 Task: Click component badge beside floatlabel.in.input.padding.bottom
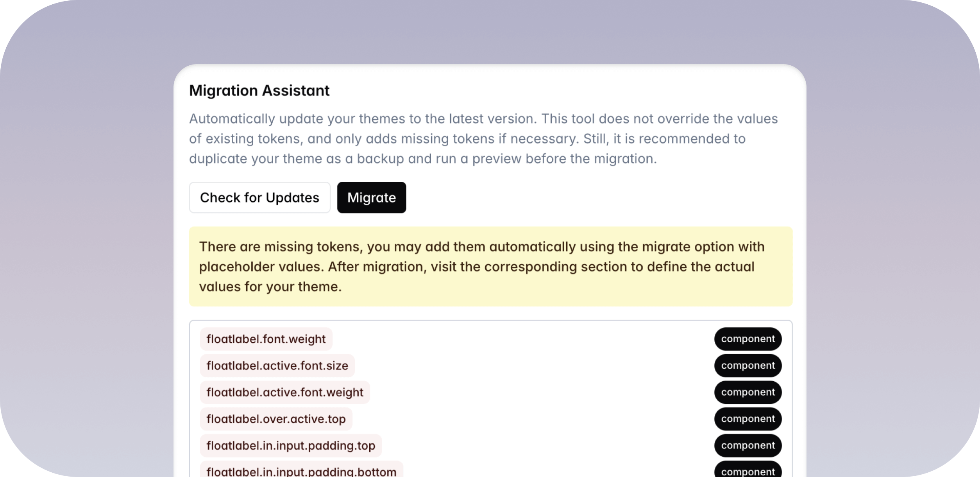pos(748,471)
